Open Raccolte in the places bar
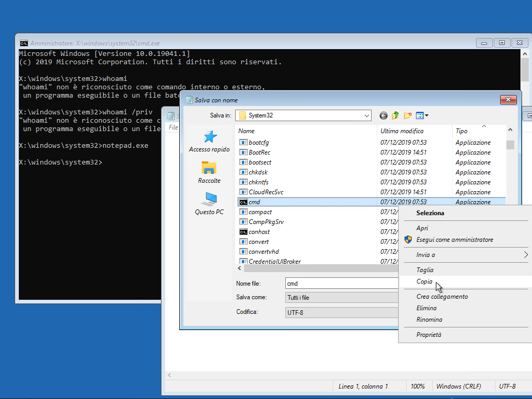The width and height of the screenshot is (532, 399). [x=209, y=172]
